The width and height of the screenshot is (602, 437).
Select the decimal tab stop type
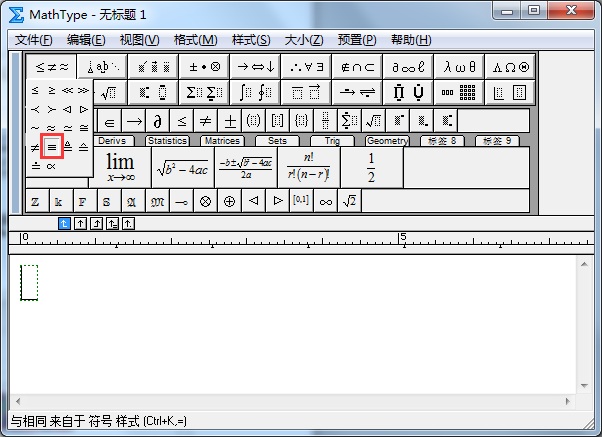coord(128,223)
